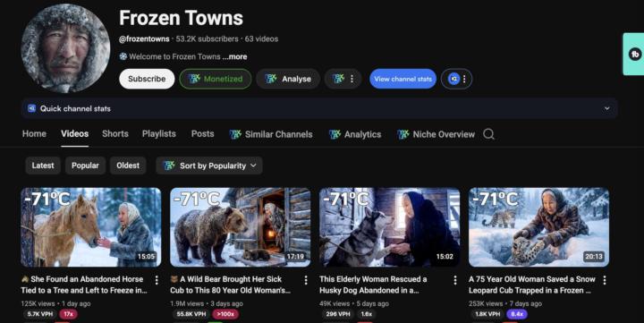Screen dimensions: 644x323
Task: Click the 296 VPH badge
Action: 337,314
